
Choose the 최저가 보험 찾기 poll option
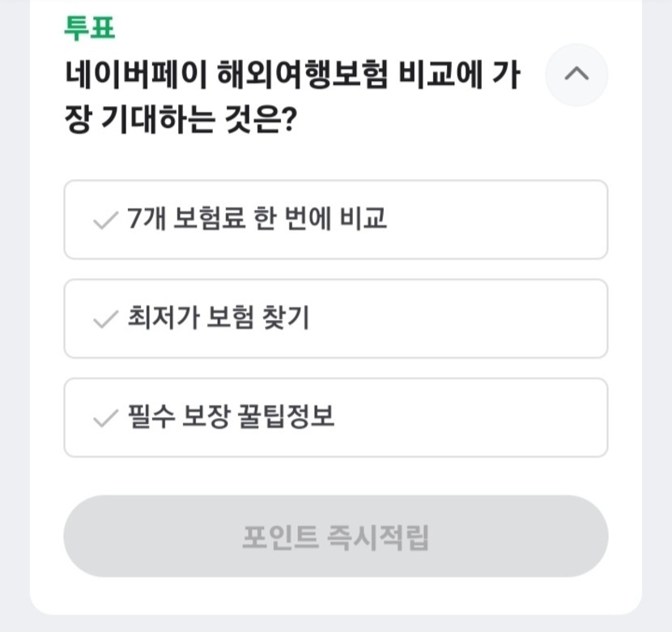pyautogui.click(x=335, y=318)
